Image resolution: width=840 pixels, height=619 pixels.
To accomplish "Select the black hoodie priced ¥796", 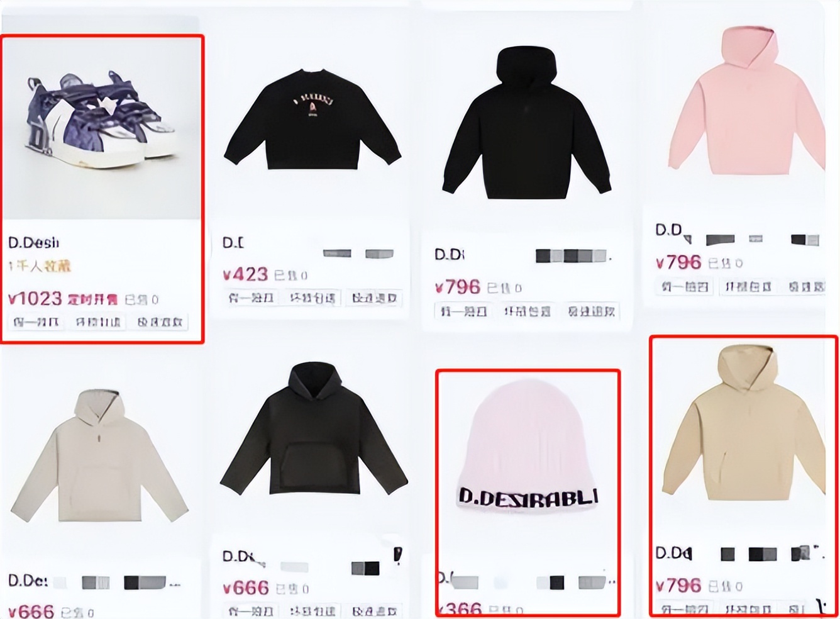I will (525, 123).
